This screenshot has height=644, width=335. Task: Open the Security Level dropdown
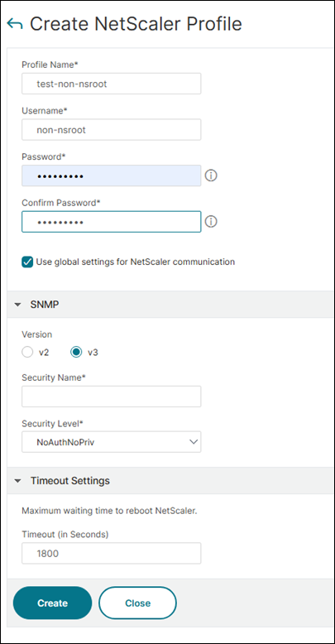click(x=112, y=442)
